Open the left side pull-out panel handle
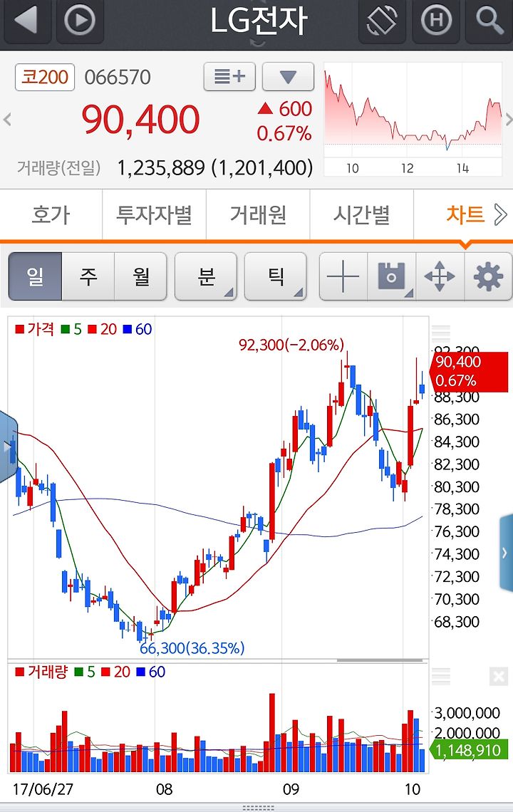Screen dimensions: 513x812 coord(9,447)
